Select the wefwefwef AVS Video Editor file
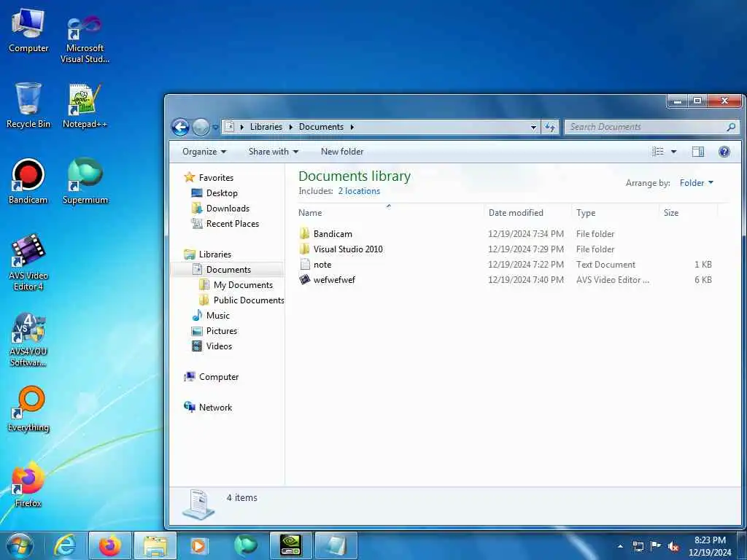 point(334,279)
